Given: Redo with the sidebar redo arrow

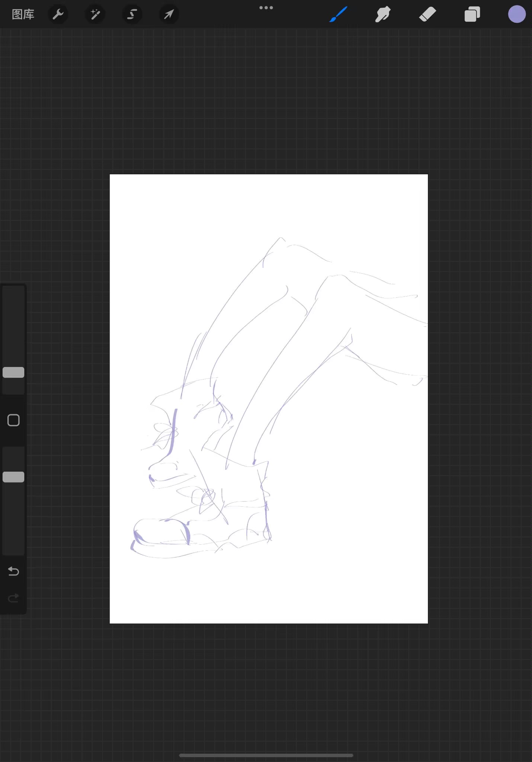Looking at the screenshot, I should tap(13, 598).
